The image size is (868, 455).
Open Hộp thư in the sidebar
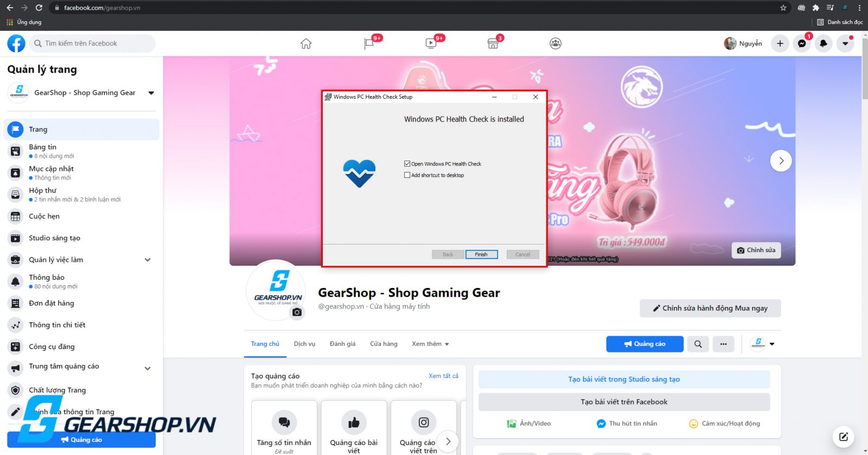(x=82, y=194)
